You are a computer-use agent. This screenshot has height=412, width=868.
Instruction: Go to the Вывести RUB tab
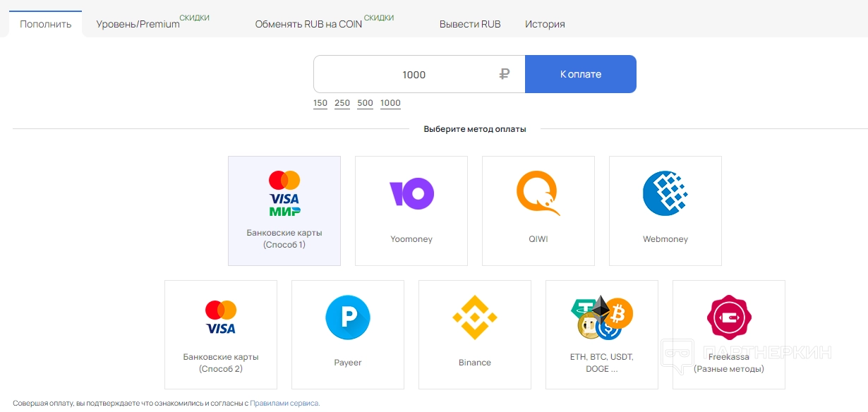coord(470,24)
